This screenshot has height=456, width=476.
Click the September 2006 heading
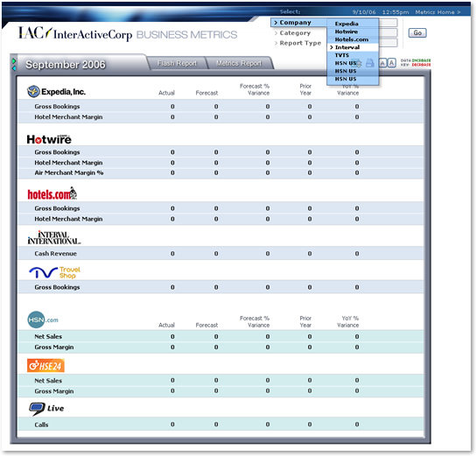point(66,65)
